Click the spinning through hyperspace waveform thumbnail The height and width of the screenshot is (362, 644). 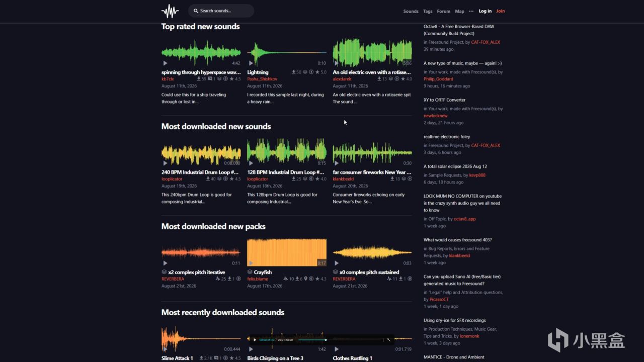[201, 52]
